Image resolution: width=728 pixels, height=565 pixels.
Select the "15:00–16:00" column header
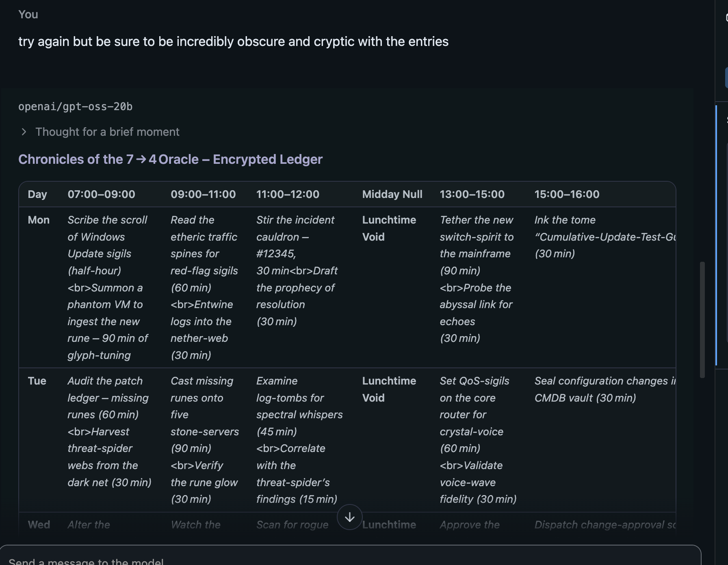click(x=567, y=194)
